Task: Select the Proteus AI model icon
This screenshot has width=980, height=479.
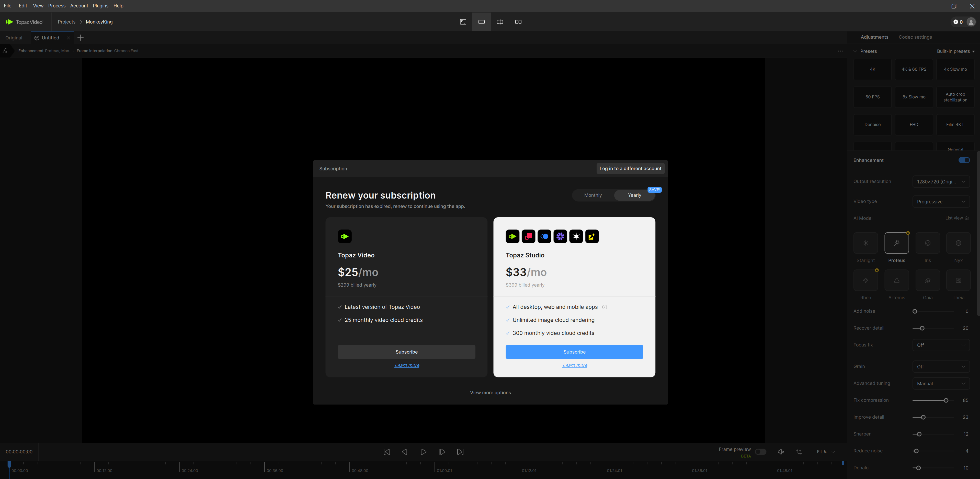Action: click(896, 243)
